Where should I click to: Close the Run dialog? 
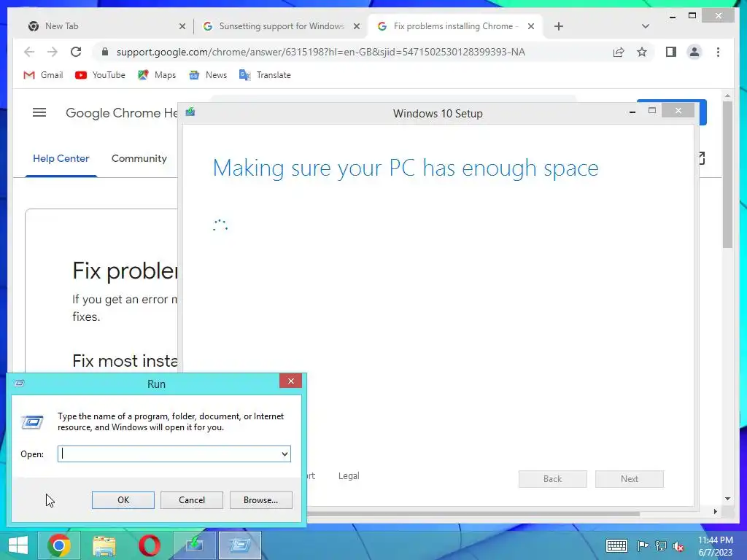290,381
